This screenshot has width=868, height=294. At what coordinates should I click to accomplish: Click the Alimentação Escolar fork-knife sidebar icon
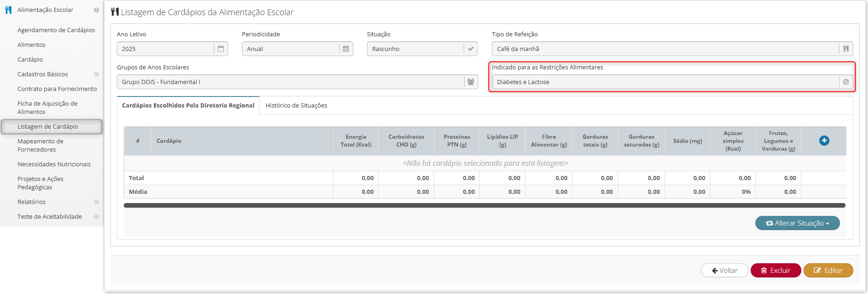coord(8,10)
